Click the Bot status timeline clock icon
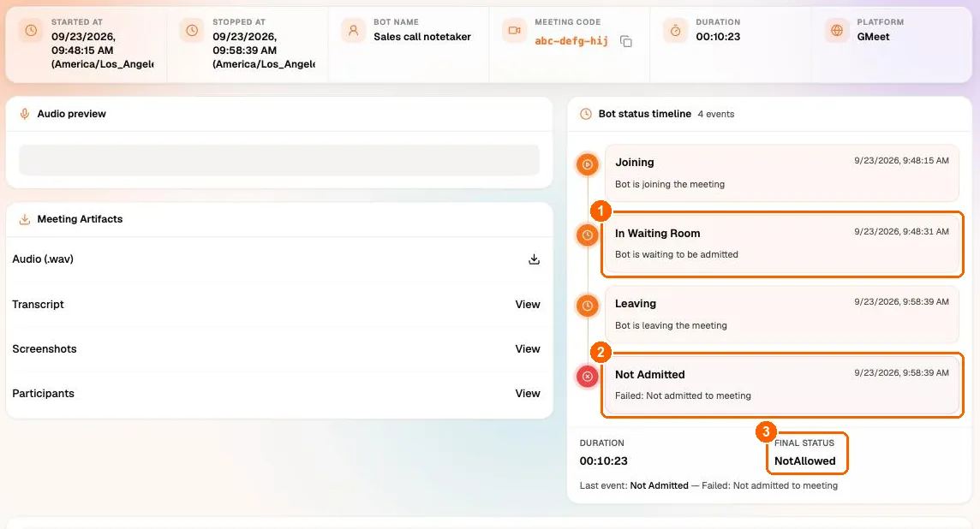Screen dimensions: 980x529 (x=586, y=114)
